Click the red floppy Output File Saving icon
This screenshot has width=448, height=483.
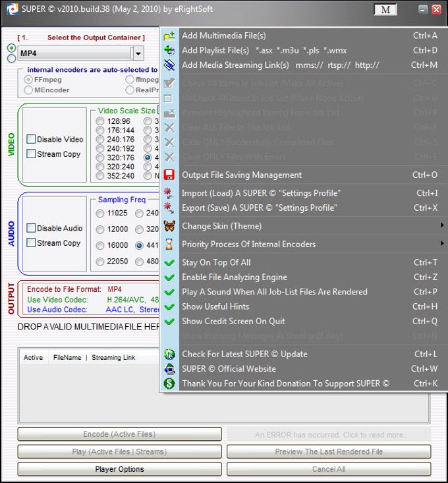[169, 175]
